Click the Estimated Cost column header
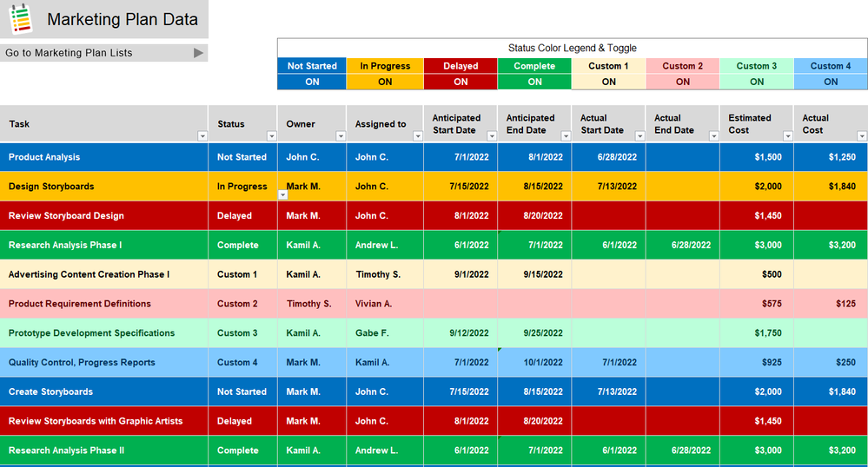 tap(757, 124)
